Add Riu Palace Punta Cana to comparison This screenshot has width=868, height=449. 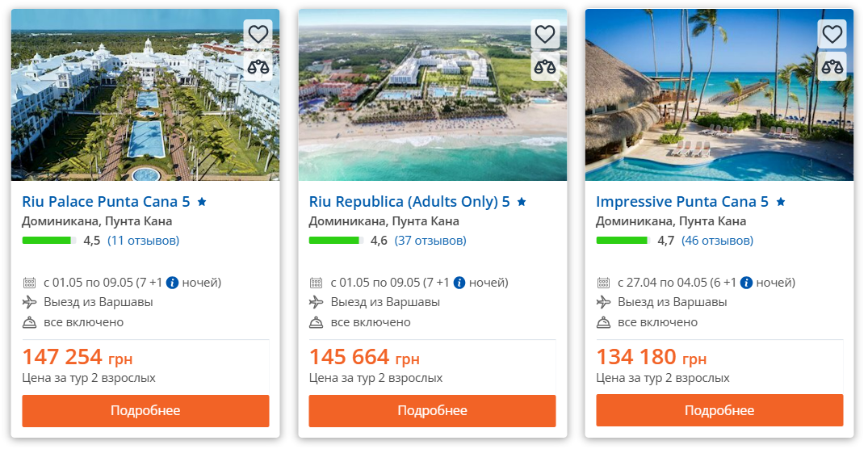tap(258, 66)
